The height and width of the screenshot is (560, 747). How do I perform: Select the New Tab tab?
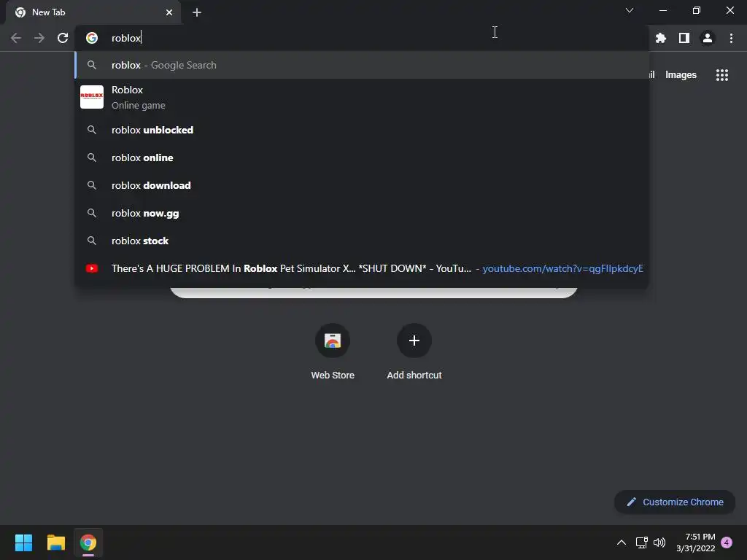pos(93,12)
